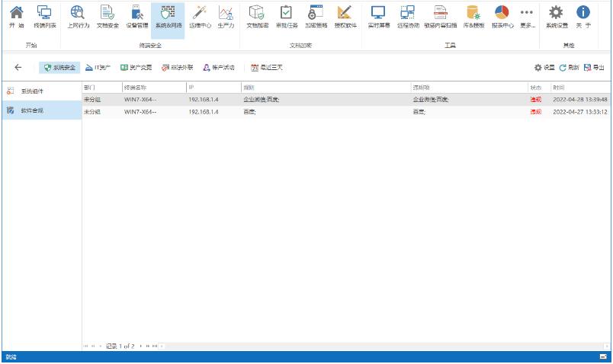Click the 文档安全 ribbon icon

(x=108, y=17)
